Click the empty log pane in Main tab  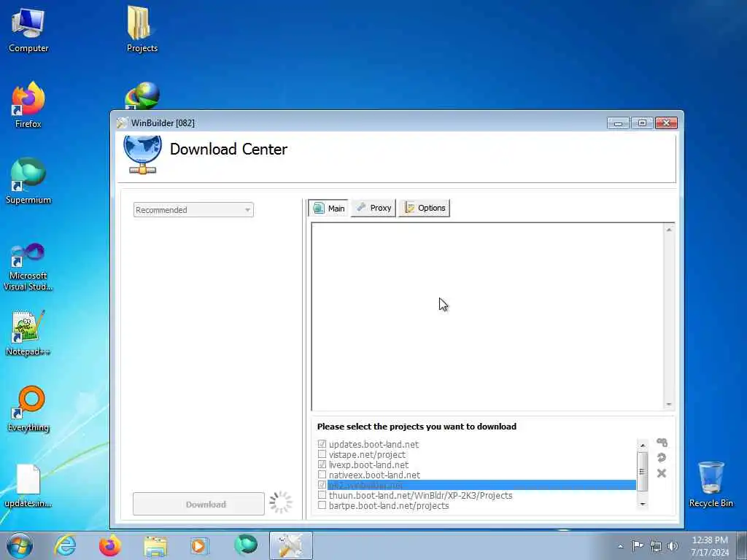pyautogui.click(x=488, y=316)
